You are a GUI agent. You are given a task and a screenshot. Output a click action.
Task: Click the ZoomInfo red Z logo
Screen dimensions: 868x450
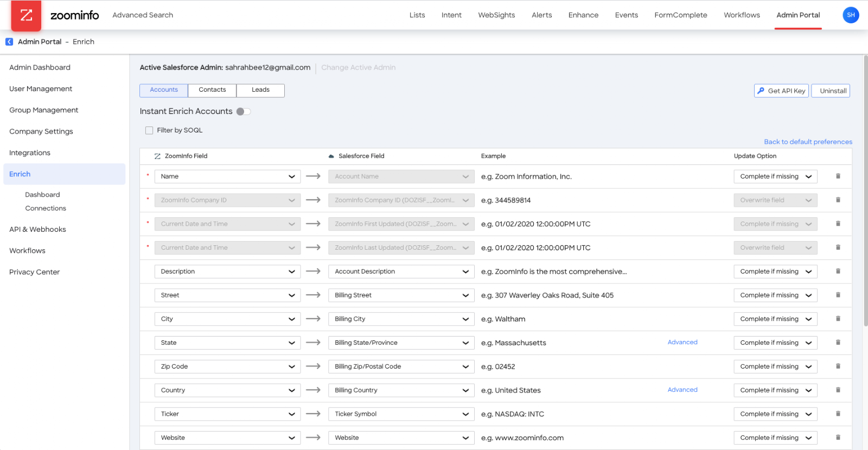[x=26, y=15]
